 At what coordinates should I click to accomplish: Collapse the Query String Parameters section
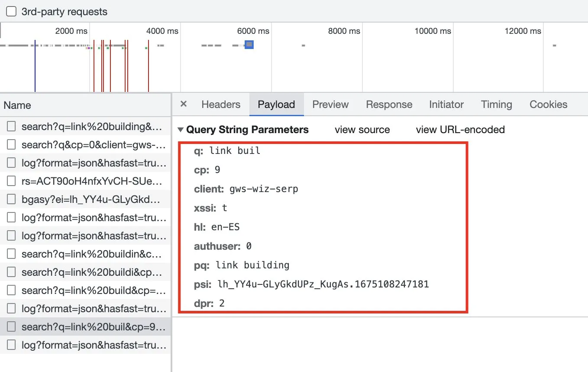click(x=181, y=130)
